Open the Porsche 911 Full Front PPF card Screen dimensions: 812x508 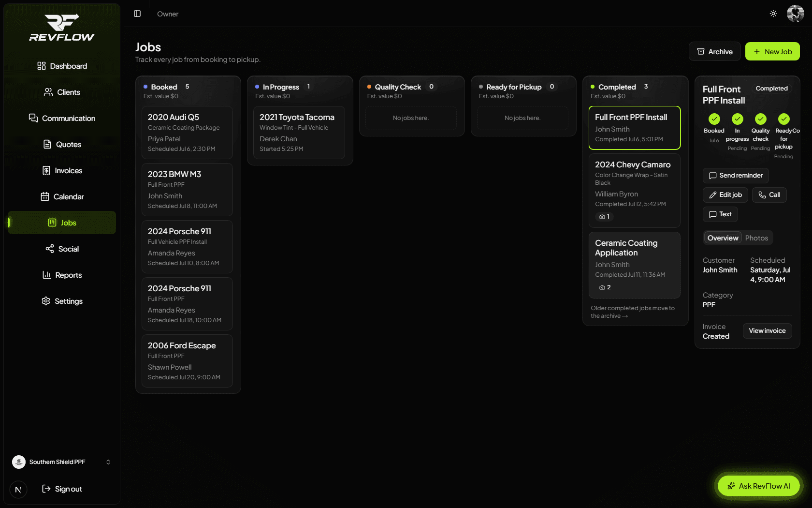pyautogui.click(x=187, y=304)
